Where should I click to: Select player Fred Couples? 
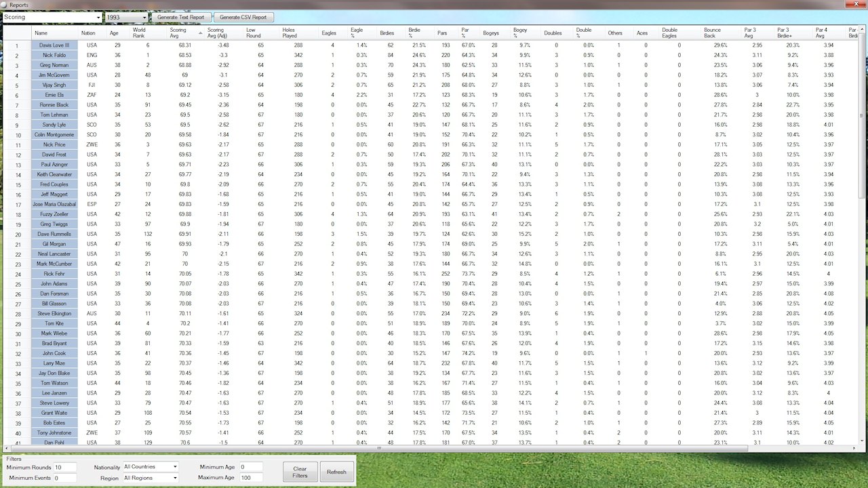point(55,184)
